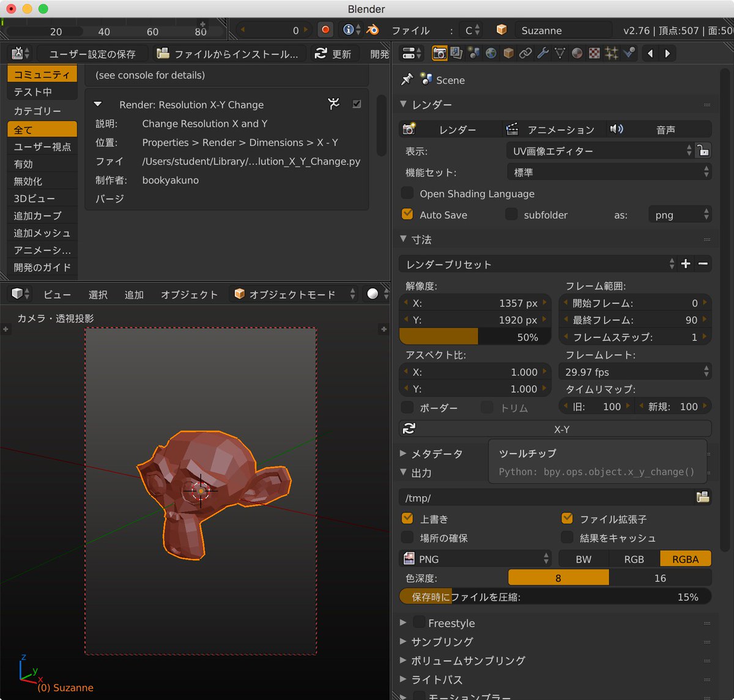Click the Suzanne object cube icon
734x700 pixels.
[x=502, y=29]
